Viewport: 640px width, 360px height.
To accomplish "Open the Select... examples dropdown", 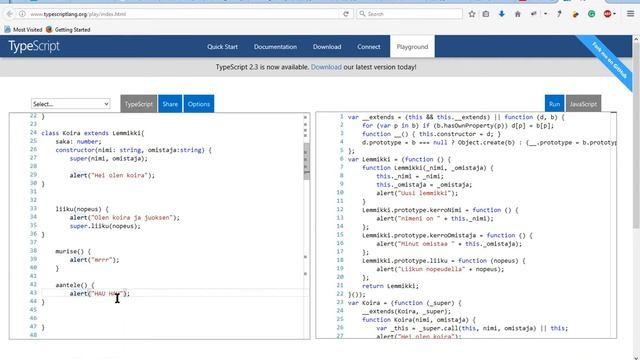I will pos(71,104).
